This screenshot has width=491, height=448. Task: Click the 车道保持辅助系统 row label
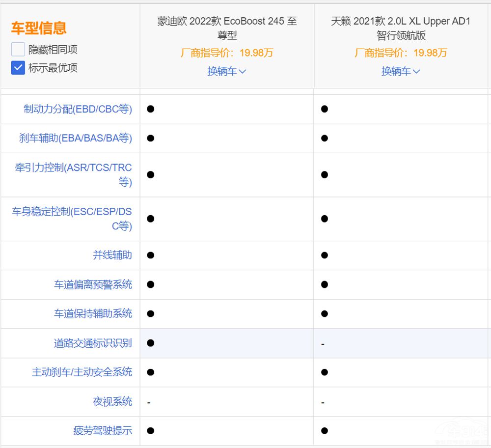(93, 313)
